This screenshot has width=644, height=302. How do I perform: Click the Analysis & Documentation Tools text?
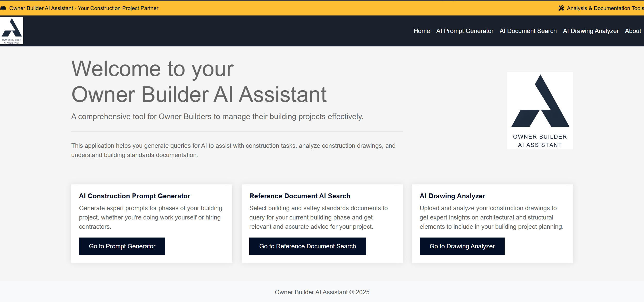605,8
